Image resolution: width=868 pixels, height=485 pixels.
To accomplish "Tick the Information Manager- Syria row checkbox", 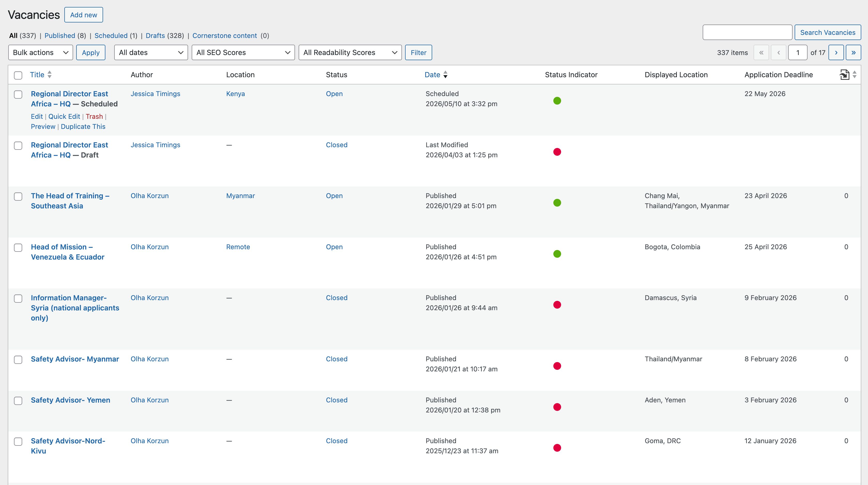I will [18, 298].
